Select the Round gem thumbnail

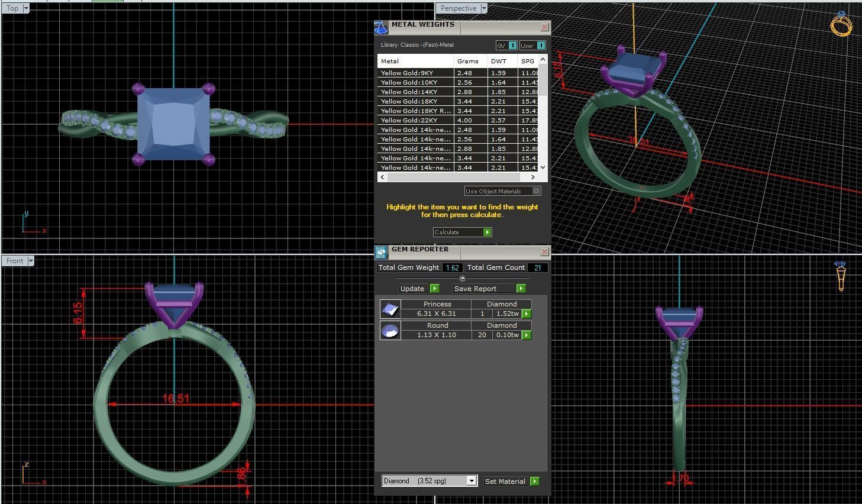[390, 330]
